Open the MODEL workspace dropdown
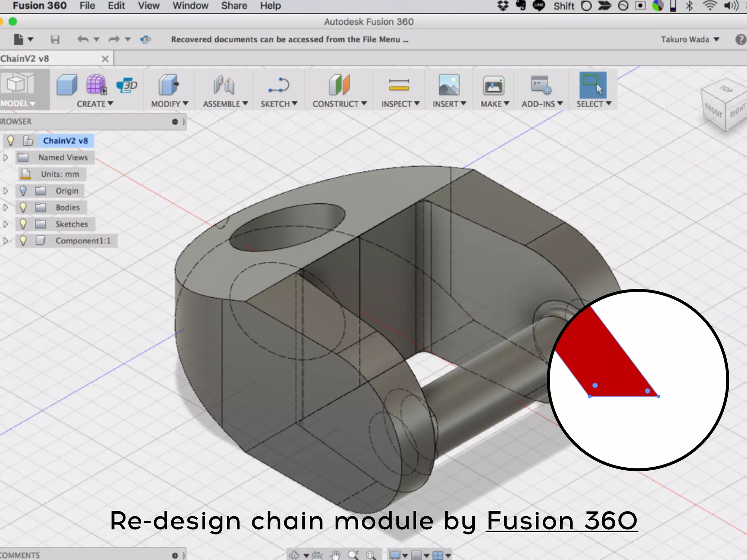 pyautogui.click(x=18, y=104)
